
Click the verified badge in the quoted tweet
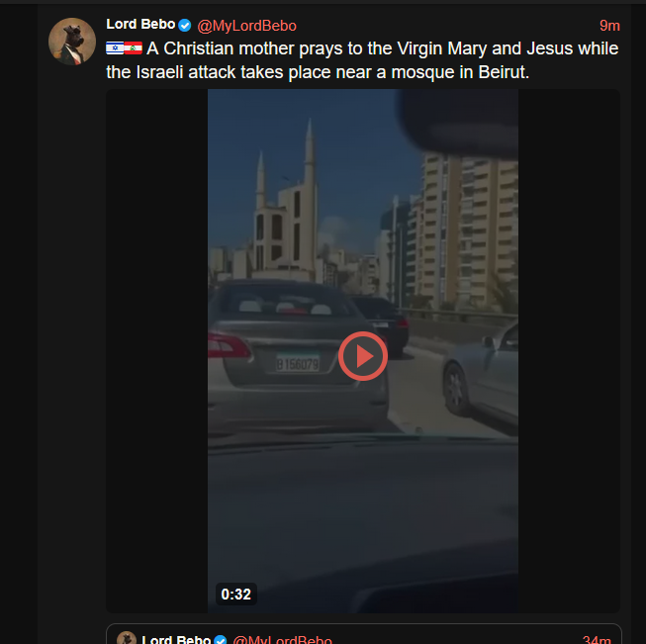[x=221, y=640]
